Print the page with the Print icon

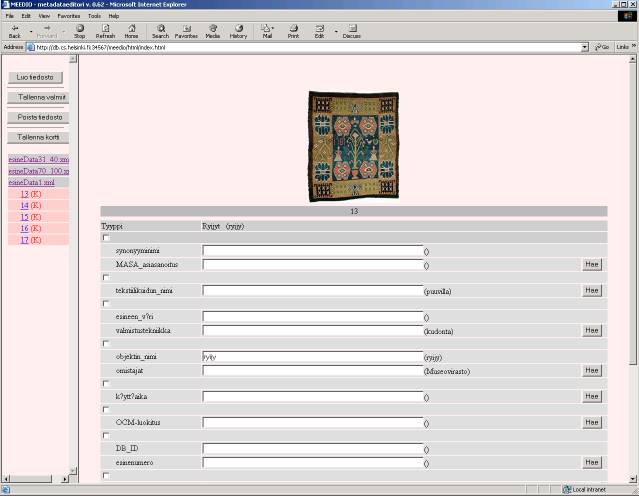293,31
